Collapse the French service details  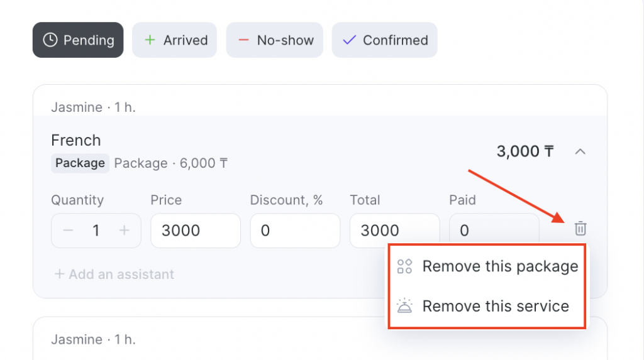point(580,151)
